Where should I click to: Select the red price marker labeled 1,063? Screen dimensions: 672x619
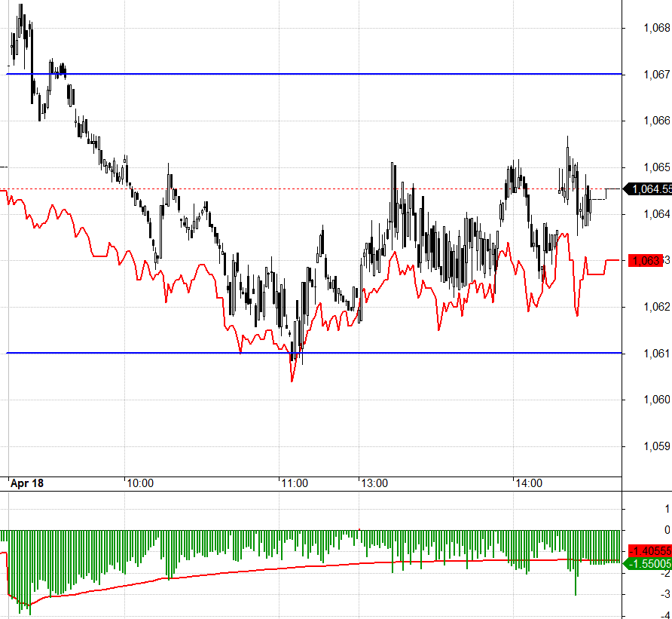pyautogui.click(x=644, y=260)
